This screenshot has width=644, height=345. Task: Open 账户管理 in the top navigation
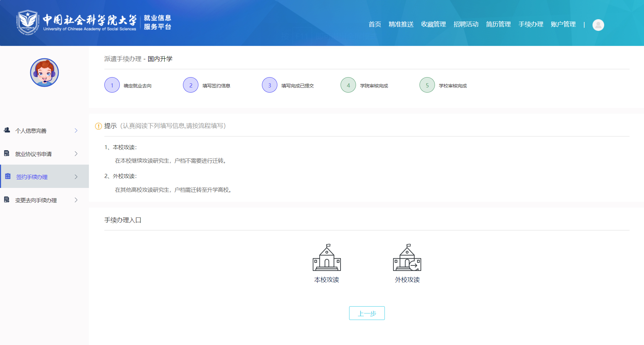(x=563, y=24)
